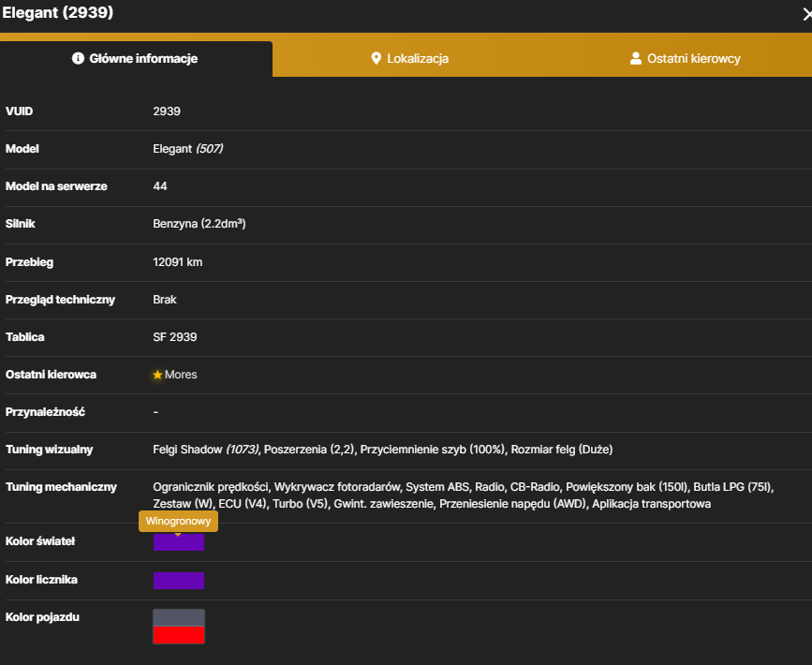Select the mileage value 12091 km
Screen dimensions: 812x665
pos(178,262)
